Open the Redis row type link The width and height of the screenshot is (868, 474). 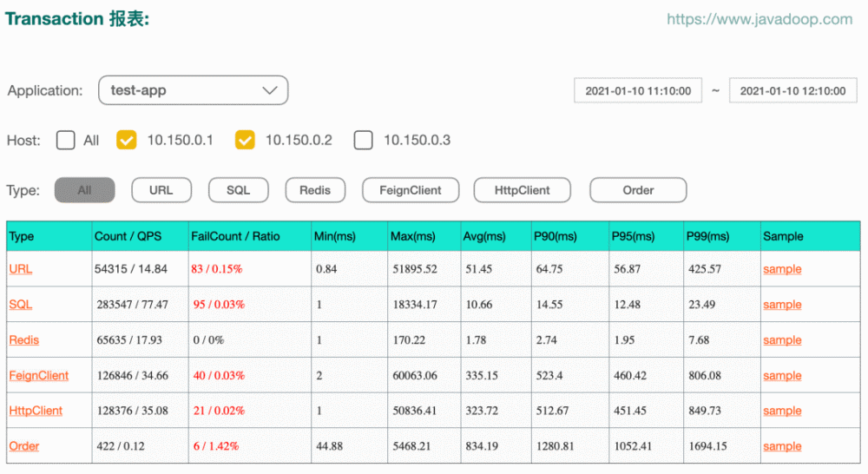pos(23,340)
